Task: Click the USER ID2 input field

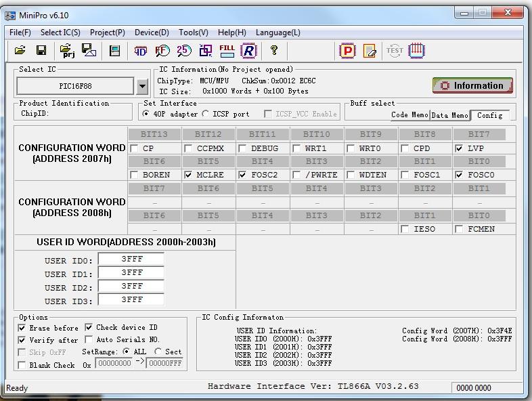Action: 131,287
